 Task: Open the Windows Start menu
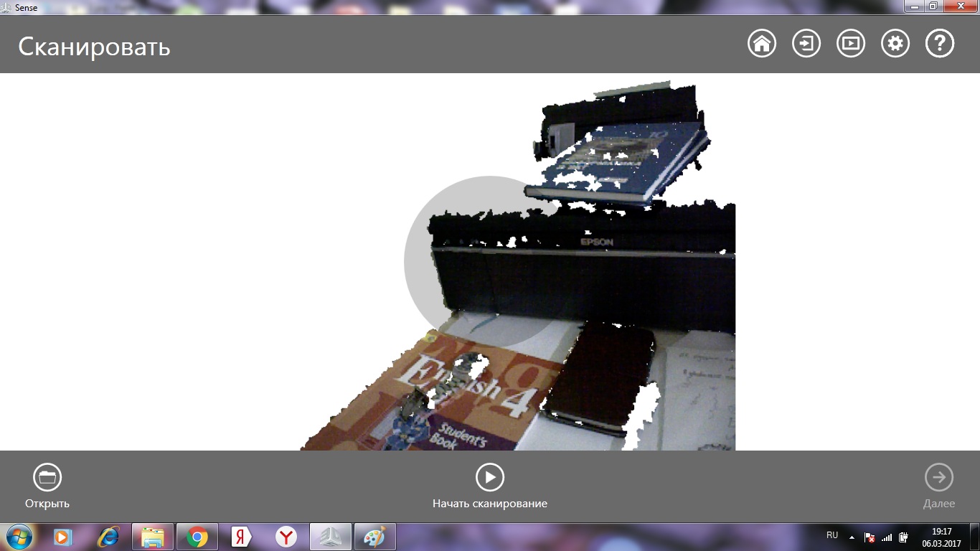point(18,537)
